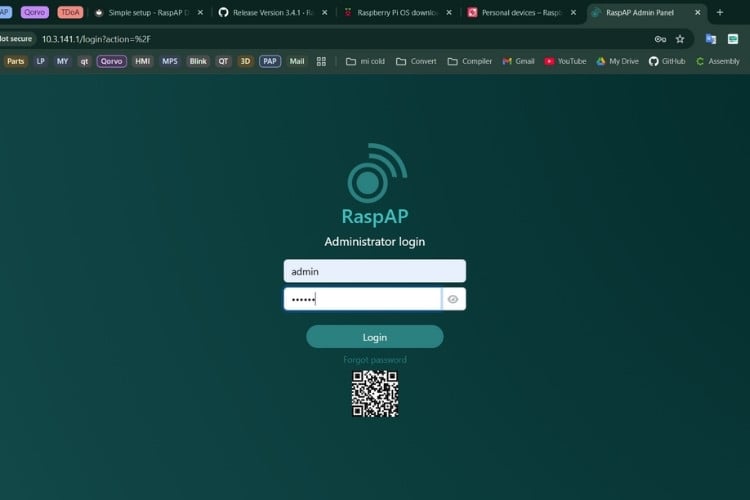Open the MPS bookmark
This screenshot has height=500, width=750.
[170, 61]
